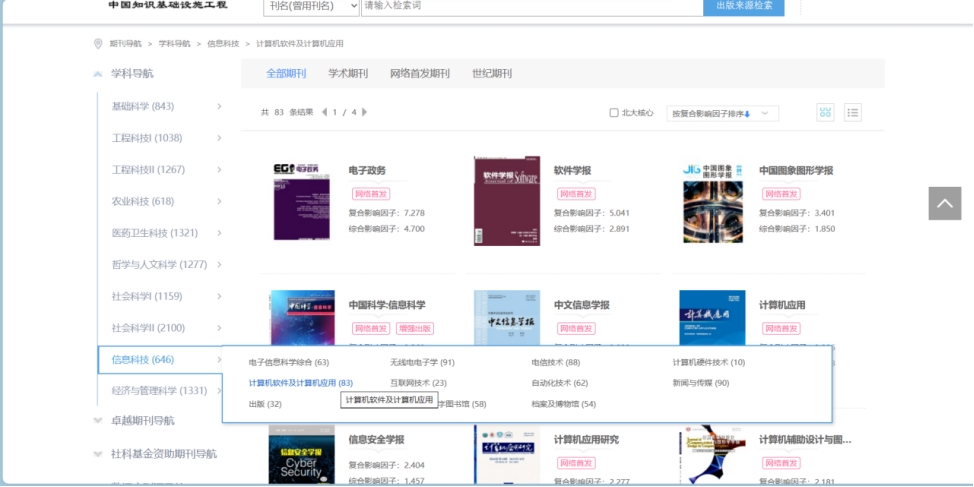Viewport: 974px width, 487px height.
Task: Go to previous results page arrow
Action: [324, 112]
